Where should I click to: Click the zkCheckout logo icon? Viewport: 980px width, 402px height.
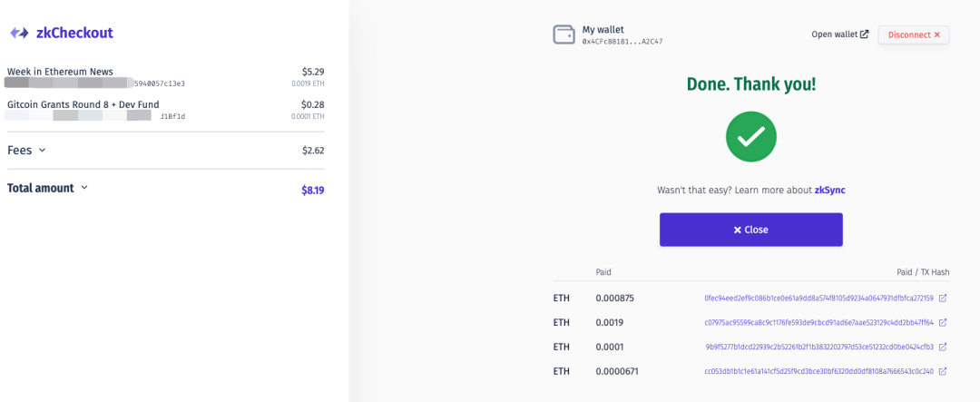[x=19, y=34]
